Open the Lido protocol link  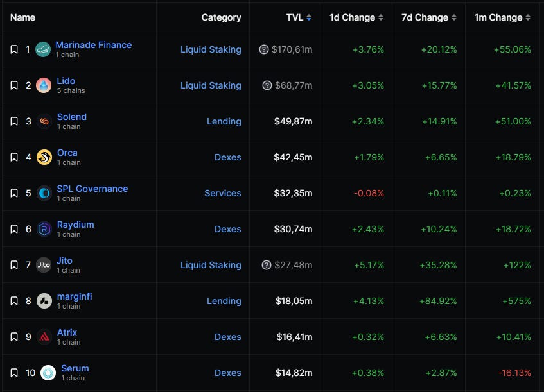[66, 81]
